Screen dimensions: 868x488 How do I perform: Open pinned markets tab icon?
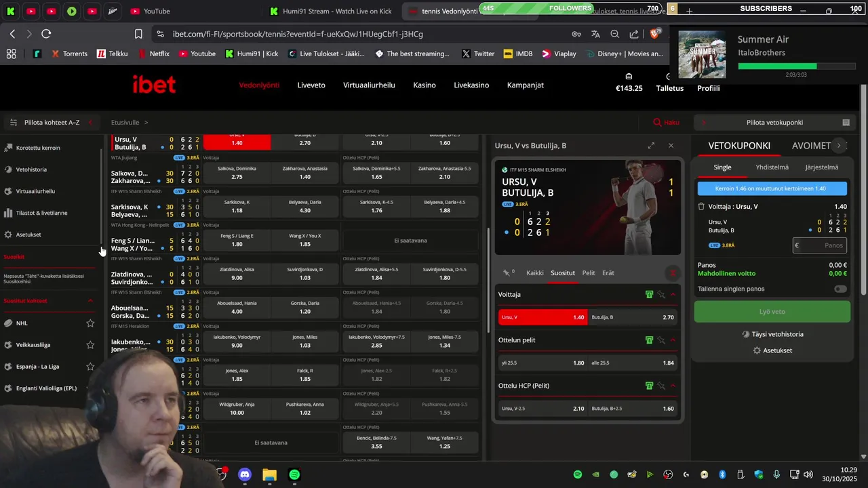coord(508,273)
